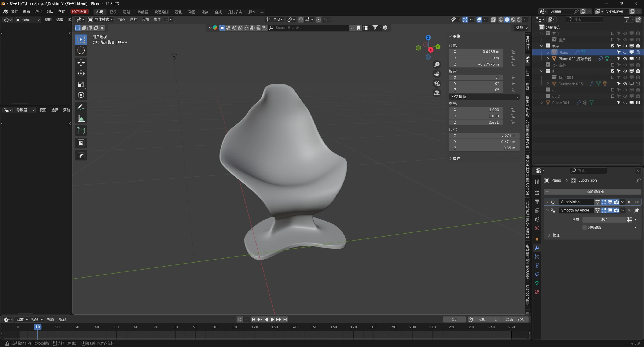
Task: Open the Modifiers wrench properties tab
Action: click(x=537, y=248)
